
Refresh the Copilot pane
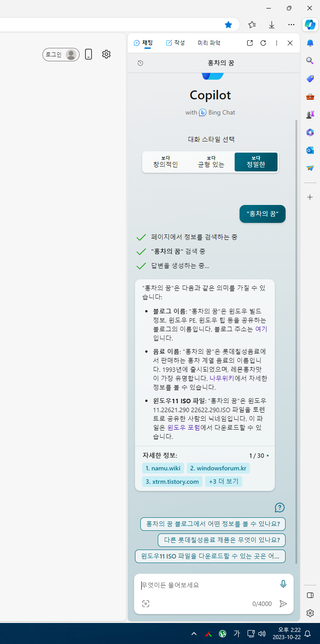point(263,43)
